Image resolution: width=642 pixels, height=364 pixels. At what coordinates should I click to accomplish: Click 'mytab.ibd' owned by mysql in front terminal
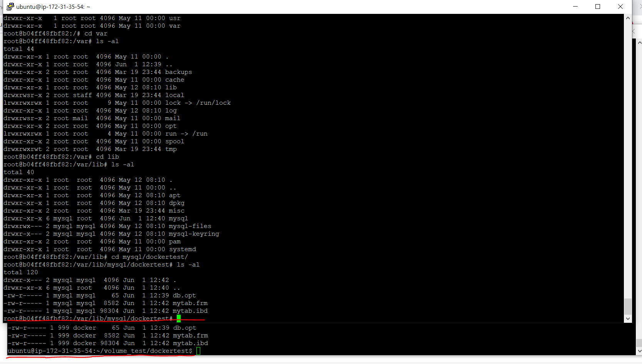point(190,311)
